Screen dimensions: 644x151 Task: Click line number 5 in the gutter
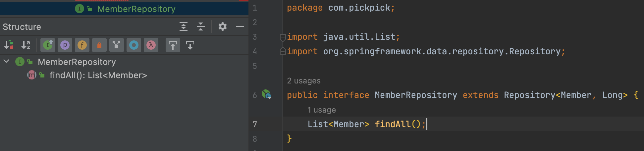[x=255, y=66]
